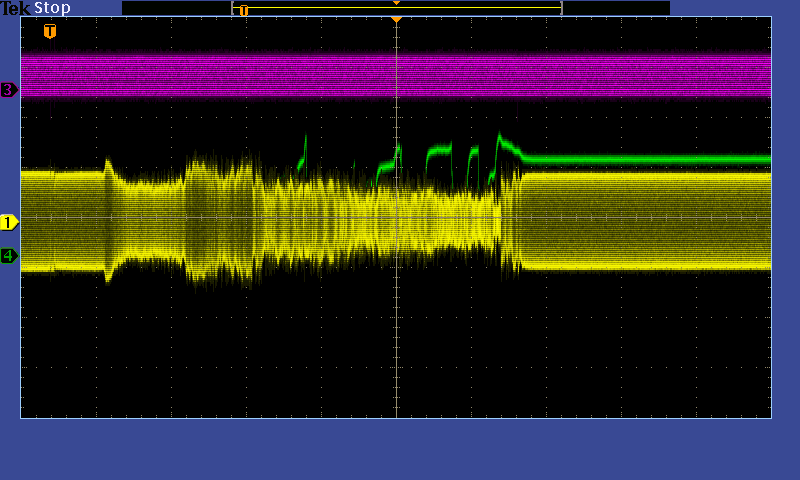
Task: Click the small triangle above the record bar
Action: [x=396, y=3]
